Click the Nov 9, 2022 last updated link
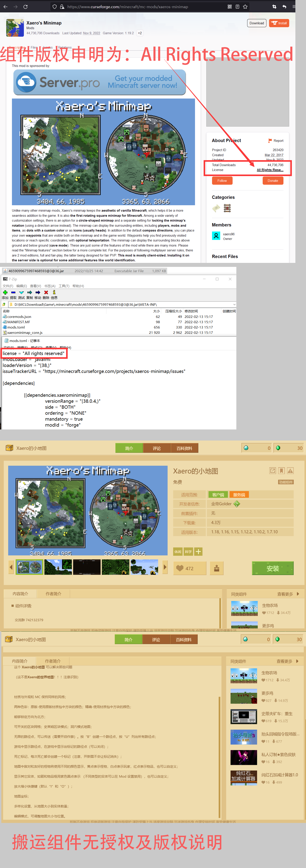 92,33
